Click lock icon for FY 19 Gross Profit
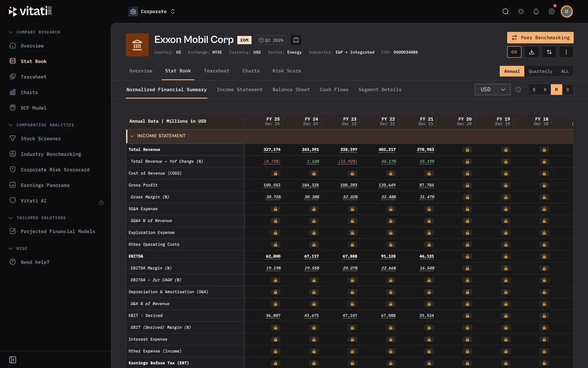Image resolution: width=588 pixels, height=368 pixels. point(506,185)
